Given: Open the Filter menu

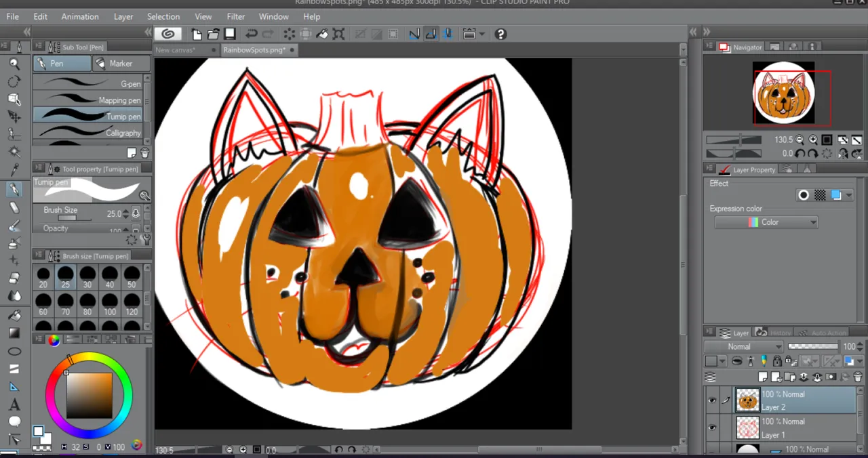Looking at the screenshot, I should pos(236,16).
